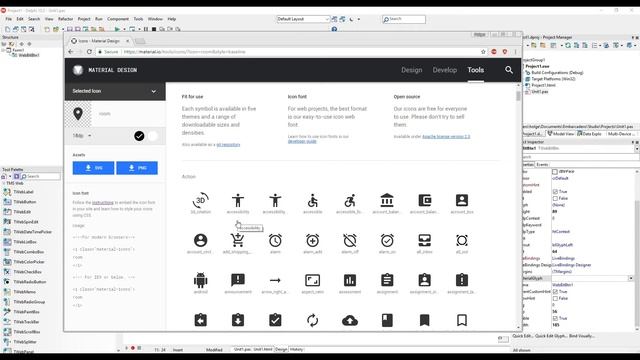Toggle the first True checkbox in Object Inspector
The image size is (640, 360).
[555, 191]
